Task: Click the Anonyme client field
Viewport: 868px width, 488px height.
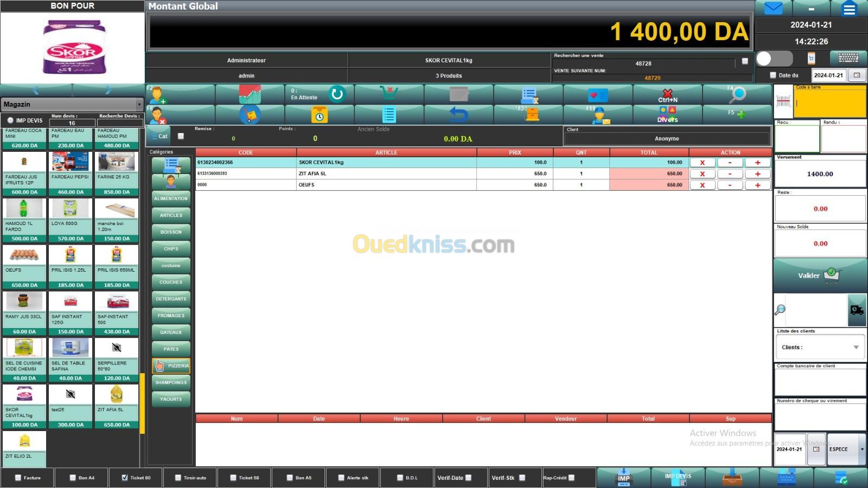Action: click(667, 139)
